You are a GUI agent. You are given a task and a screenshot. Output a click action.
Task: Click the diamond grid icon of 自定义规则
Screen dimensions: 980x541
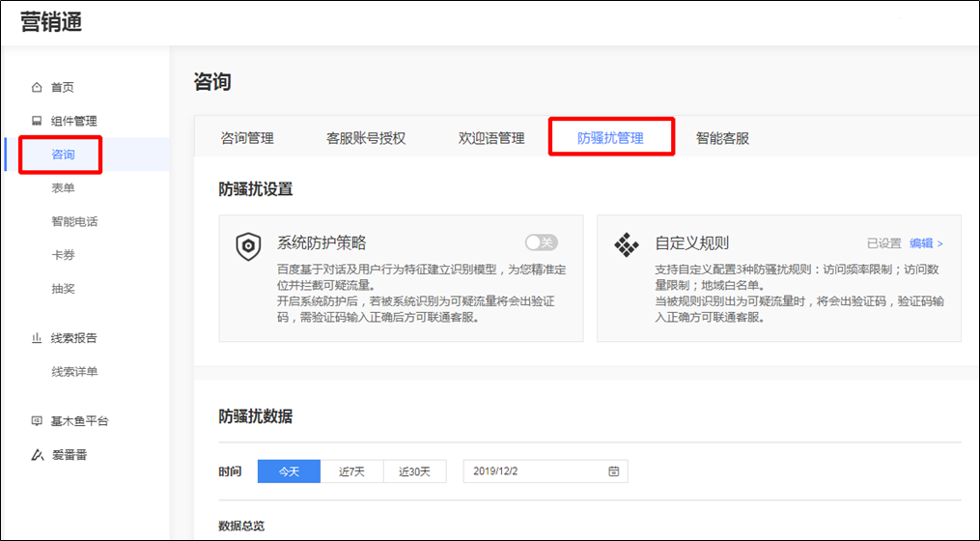627,245
